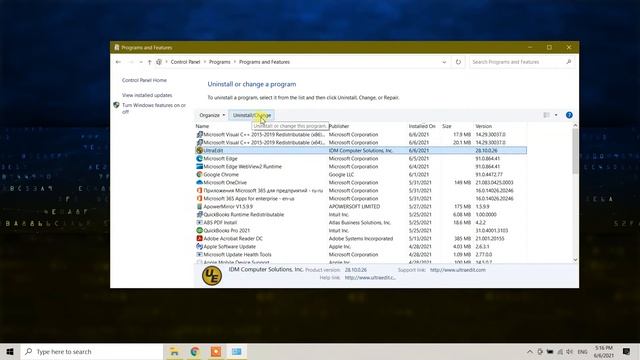Open File Explorer from the taskbar

click(174, 351)
